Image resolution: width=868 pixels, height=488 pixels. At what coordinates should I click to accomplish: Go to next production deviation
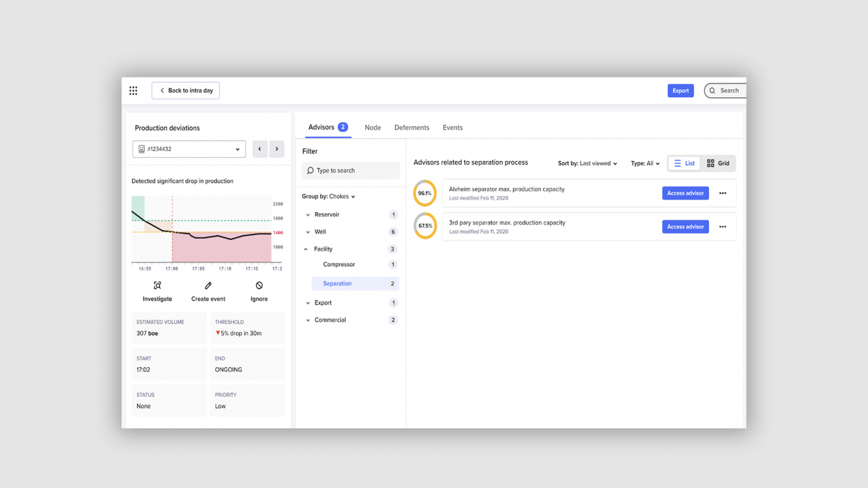(x=277, y=149)
